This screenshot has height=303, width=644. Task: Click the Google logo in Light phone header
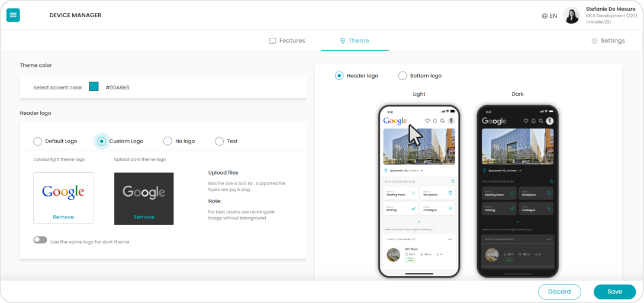pos(395,121)
